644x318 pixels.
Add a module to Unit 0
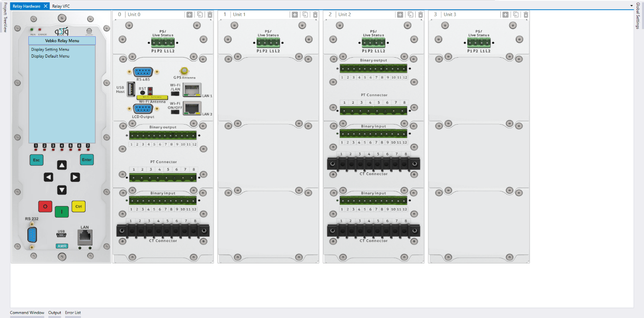tap(190, 14)
